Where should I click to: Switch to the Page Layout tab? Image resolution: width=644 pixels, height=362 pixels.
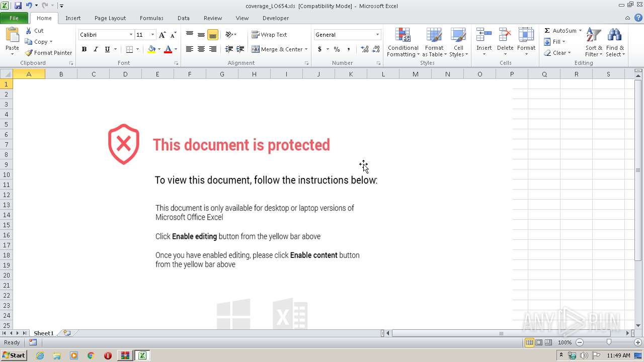(110, 18)
